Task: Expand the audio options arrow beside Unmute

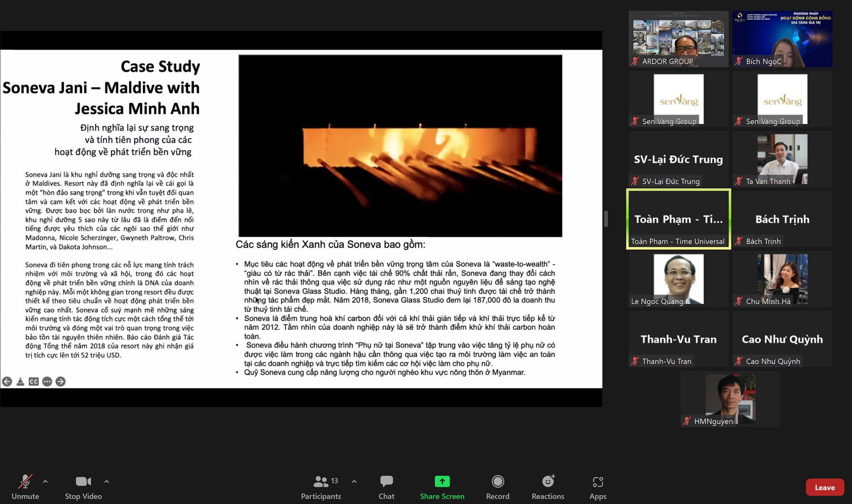Action: [x=45, y=482]
